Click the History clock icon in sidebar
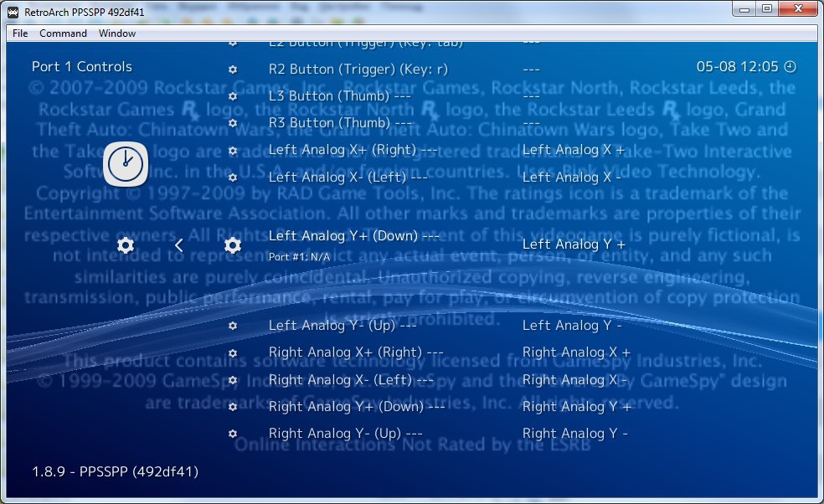824x504 pixels. (x=126, y=164)
